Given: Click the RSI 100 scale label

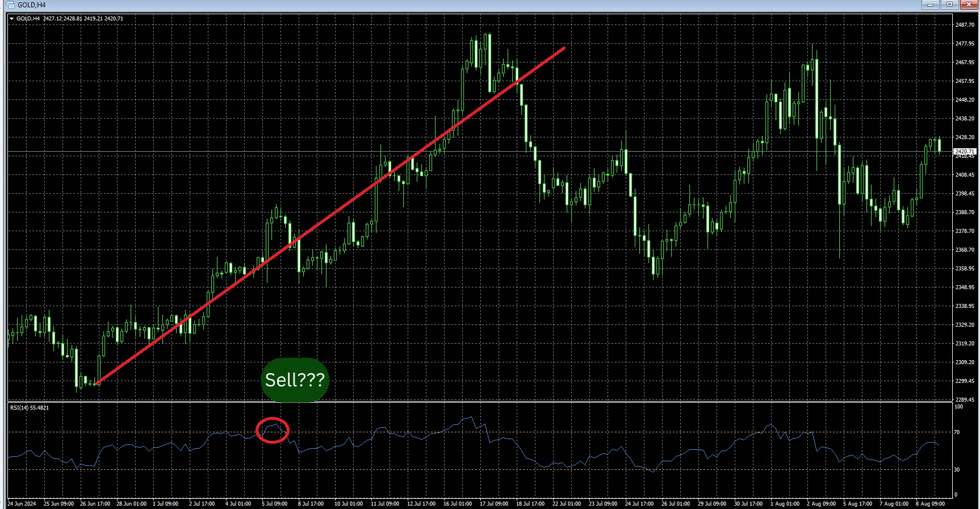Looking at the screenshot, I should (x=958, y=407).
